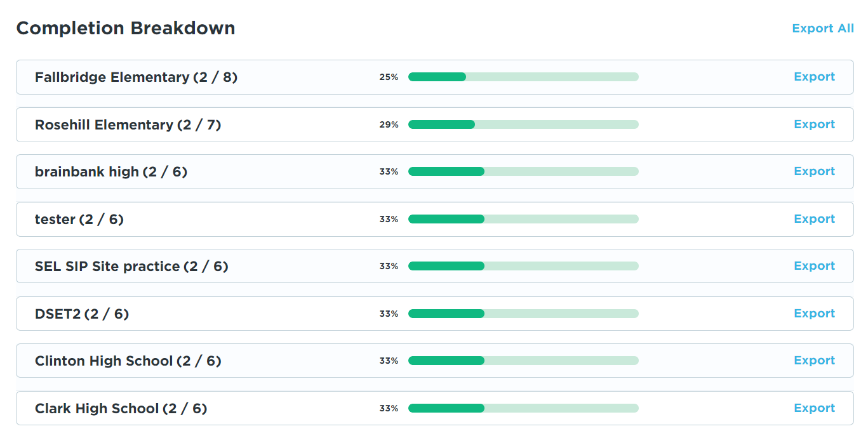
Task: Click the Completion Breakdown heading
Action: coord(126,29)
